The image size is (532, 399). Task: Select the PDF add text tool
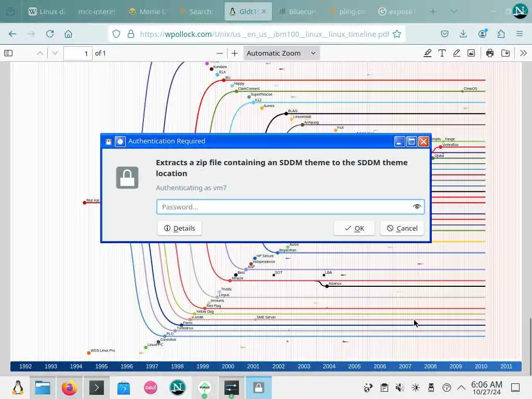pos(442,54)
